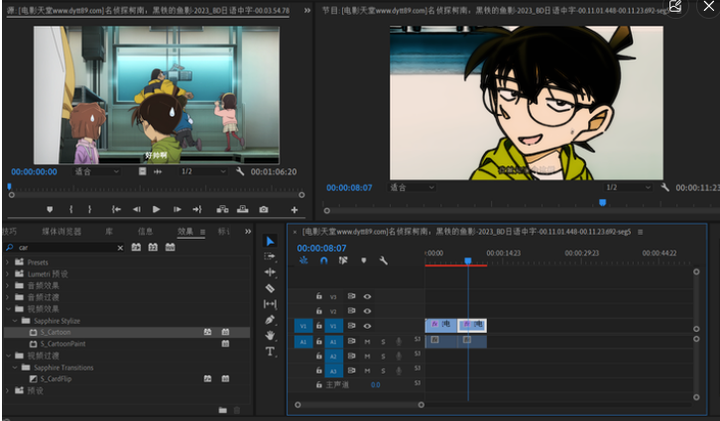Image resolution: width=720 pixels, height=421 pixels.
Task: Expand the Presets folder
Action: (7, 262)
